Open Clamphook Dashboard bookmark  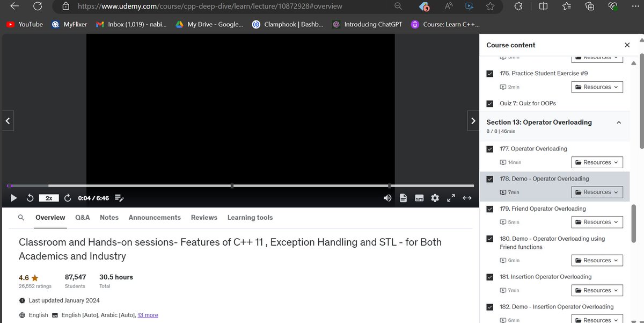point(288,24)
